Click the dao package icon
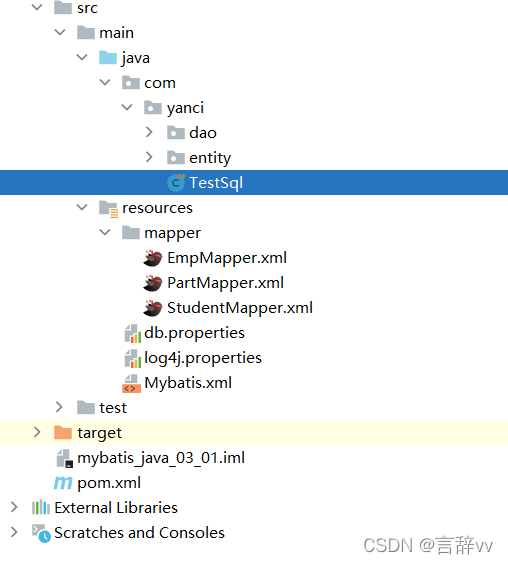508x564 pixels. [x=176, y=133]
